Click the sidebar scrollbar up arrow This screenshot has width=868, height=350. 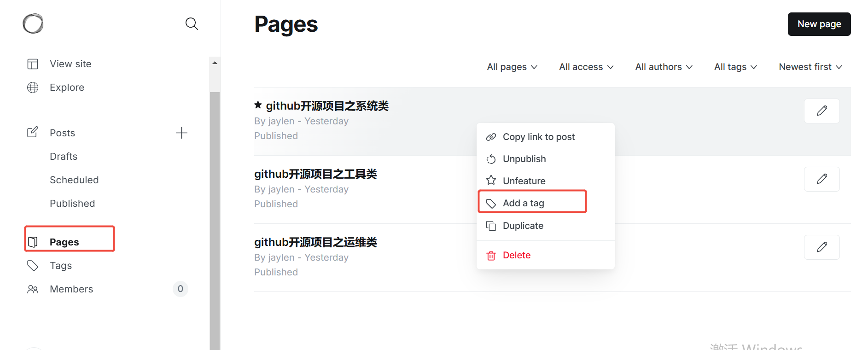[x=215, y=63]
